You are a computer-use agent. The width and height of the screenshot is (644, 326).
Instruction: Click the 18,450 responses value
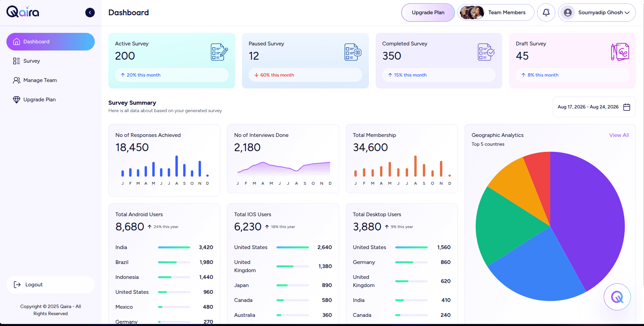[x=132, y=147]
